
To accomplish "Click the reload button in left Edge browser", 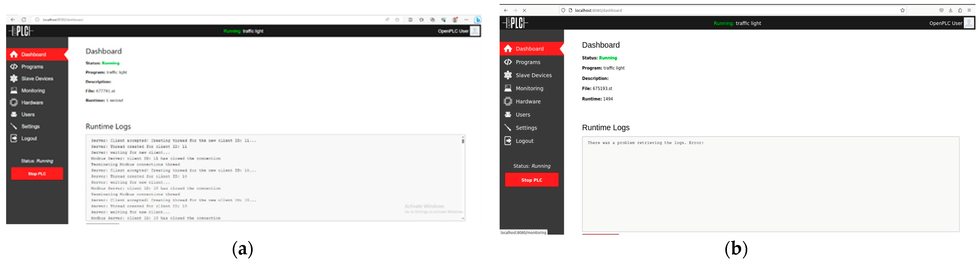I will [24, 20].
